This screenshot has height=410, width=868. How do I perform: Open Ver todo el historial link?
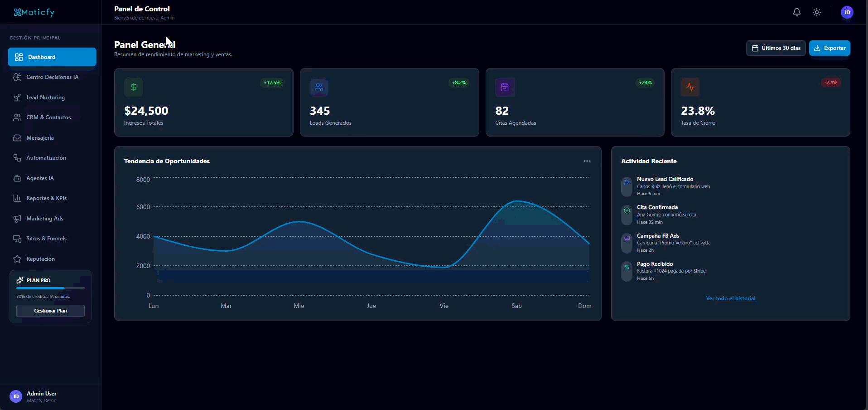tap(731, 298)
